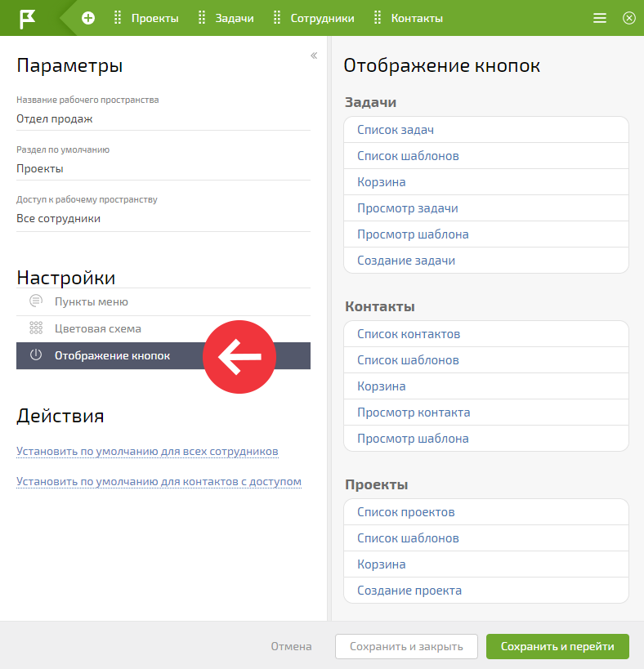Open the Контакты top menu item
The width and height of the screenshot is (644, 669).
pyautogui.click(x=417, y=18)
